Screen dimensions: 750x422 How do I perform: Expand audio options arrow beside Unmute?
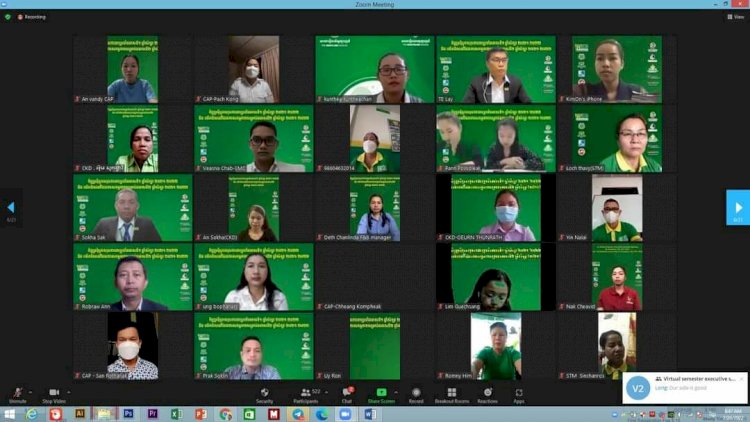(31, 392)
